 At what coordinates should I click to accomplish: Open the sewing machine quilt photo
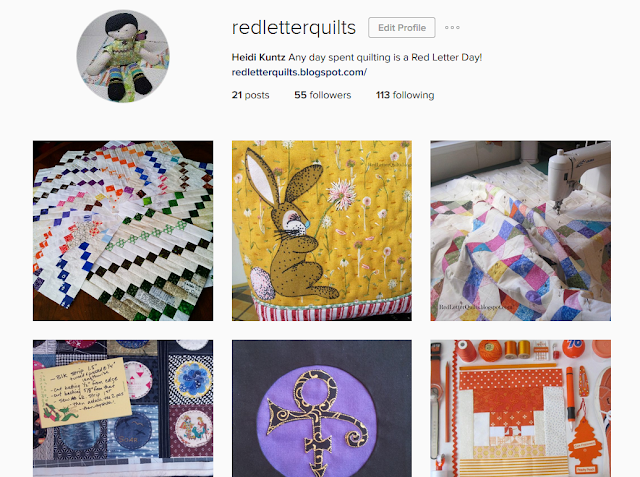click(520, 231)
